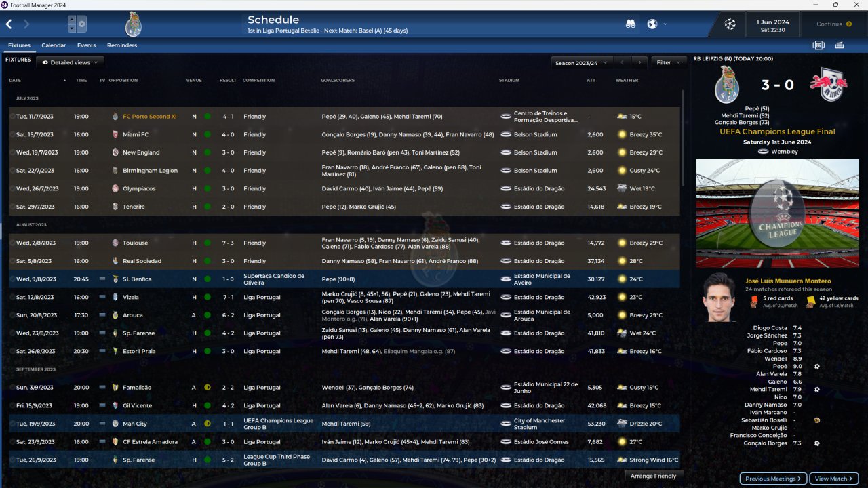Open the history dropdown beside the navigation steppers
Screen dimensions: 868x488
click(x=82, y=24)
